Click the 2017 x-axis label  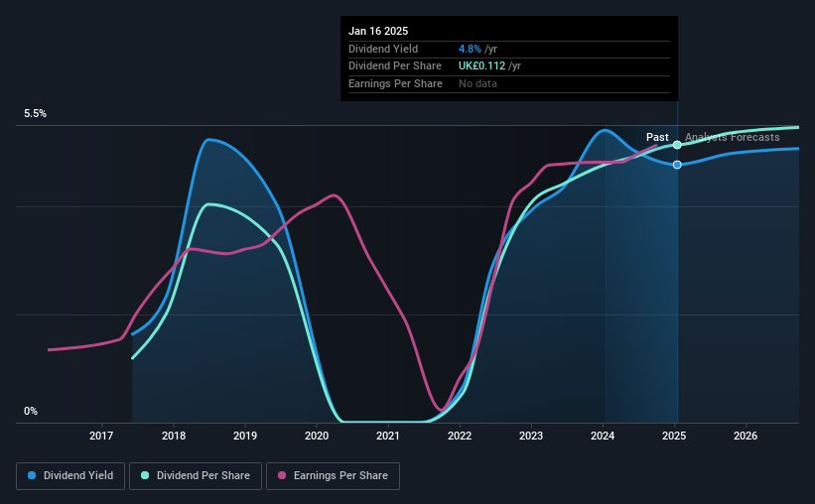click(101, 436)
